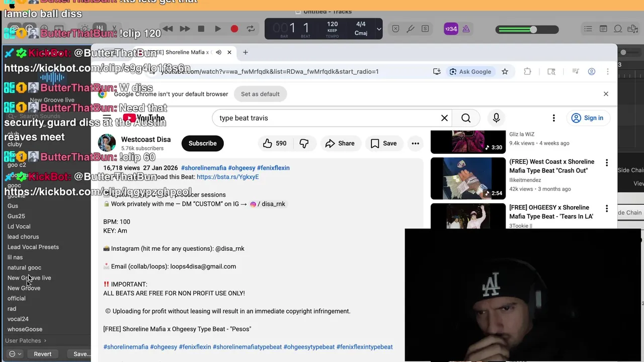The image size is (644, 362).
Task: Select the whoseGoose patch in library
Action: [x=25, y=329]
